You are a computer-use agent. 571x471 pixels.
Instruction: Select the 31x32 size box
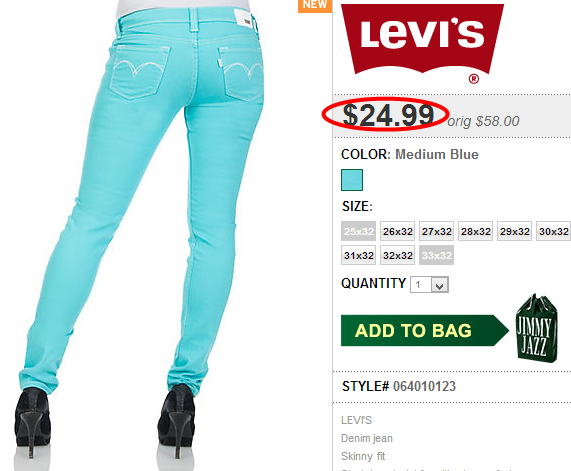coord(359,255)
